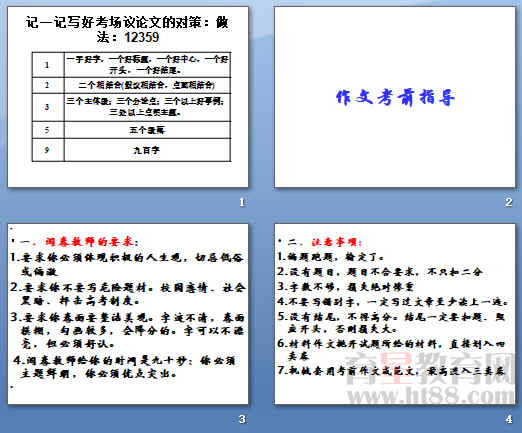Click slide 3 item 4 about 九十秒
Viewport: 522px width, 433px height.
pyautogui.click(x=125, y=367)
